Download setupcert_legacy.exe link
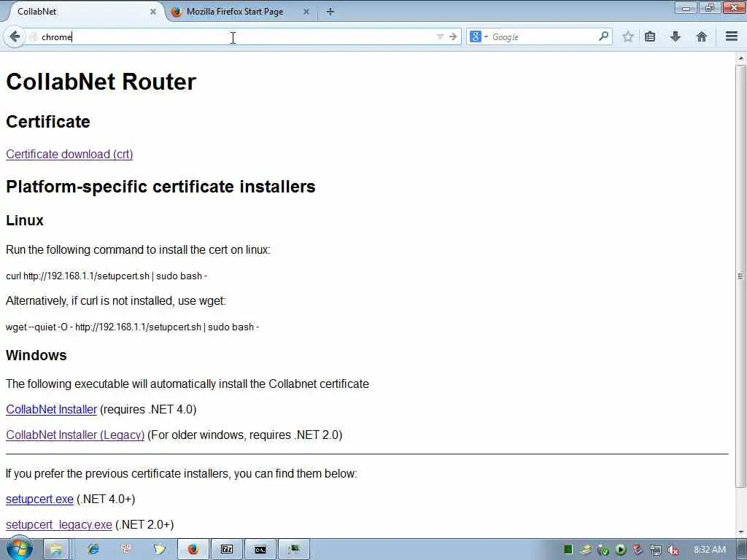Screen dimensions: 747x560 [x=59, y=524]
